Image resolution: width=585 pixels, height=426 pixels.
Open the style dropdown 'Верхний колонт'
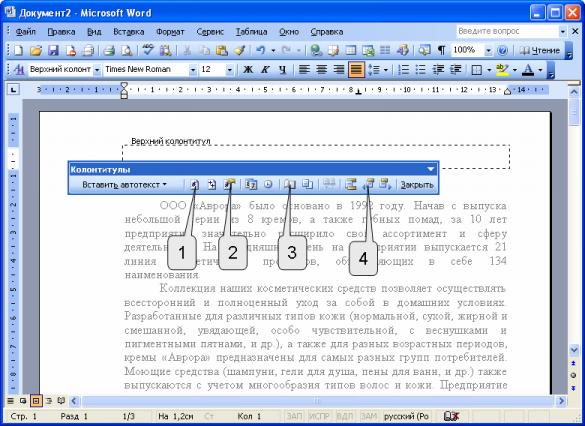[x=97, y=70]
